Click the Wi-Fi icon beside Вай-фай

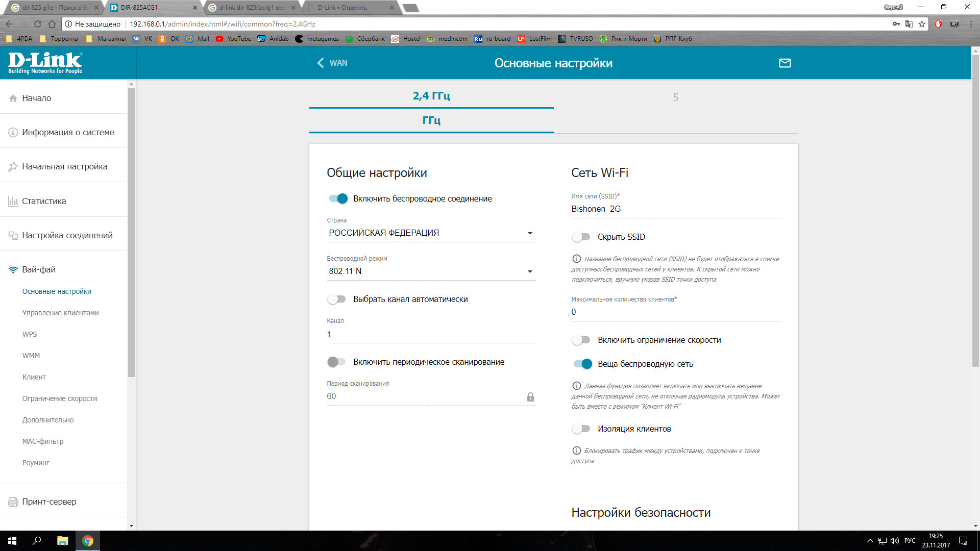click(13, 270)
